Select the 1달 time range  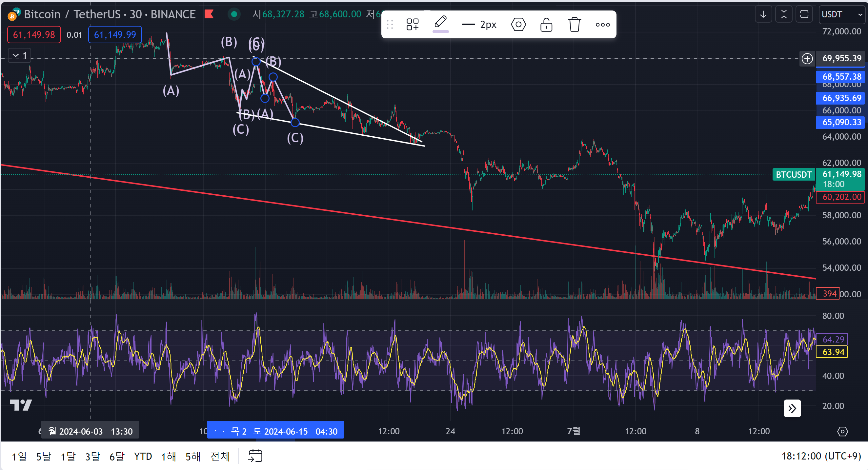[68, 457]
